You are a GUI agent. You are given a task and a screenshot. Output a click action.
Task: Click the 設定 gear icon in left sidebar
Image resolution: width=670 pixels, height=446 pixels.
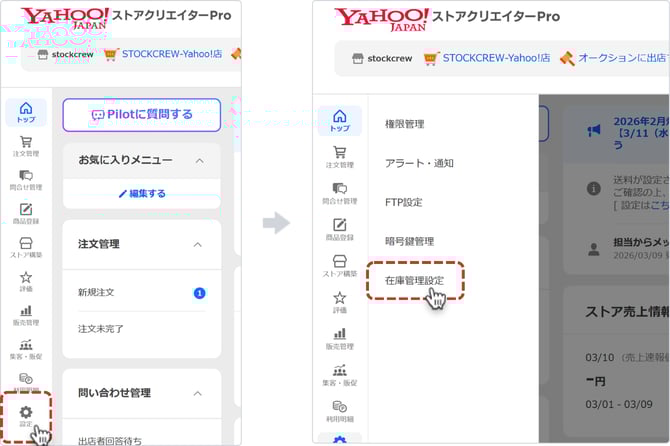26,415
